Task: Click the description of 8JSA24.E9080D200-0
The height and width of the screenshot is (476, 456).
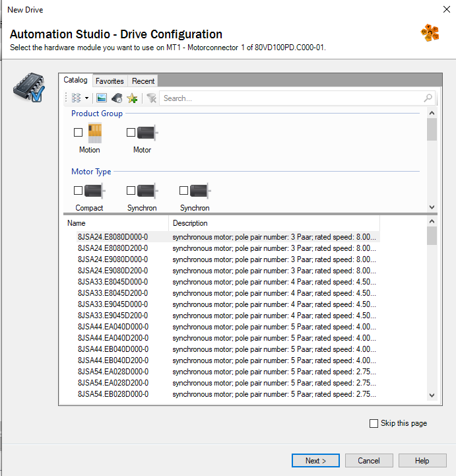Action: click(275, 271)
